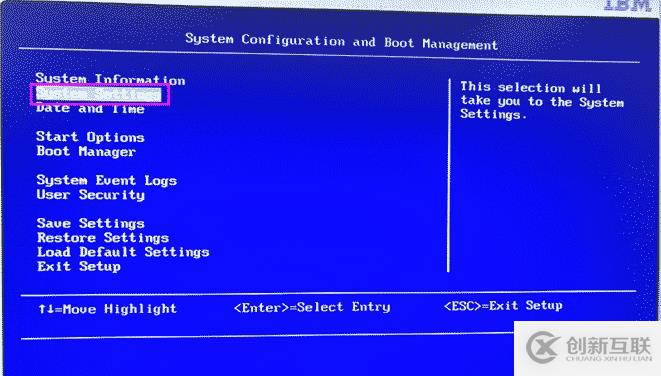Click the Move Highlight arrow hint
The width and height of the screenshot is (661, 376).
tap(107, 309)
